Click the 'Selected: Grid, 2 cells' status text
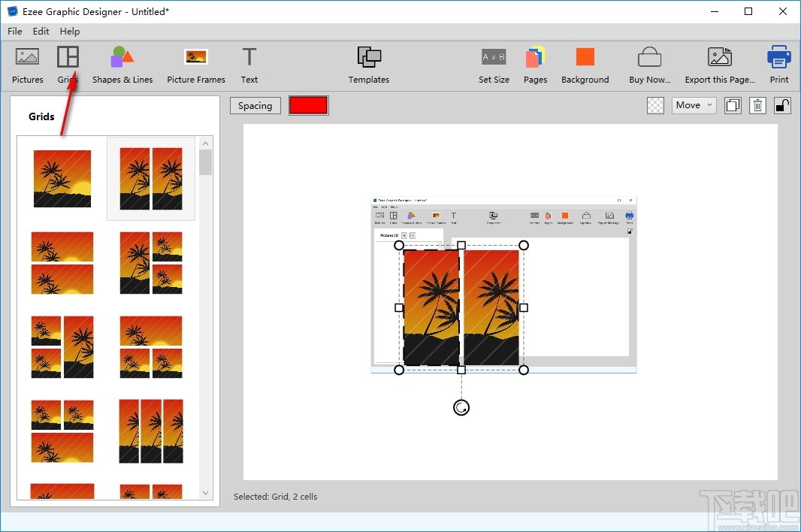The width and height of the screenshot is (801, 532). [x=275, y=496]
